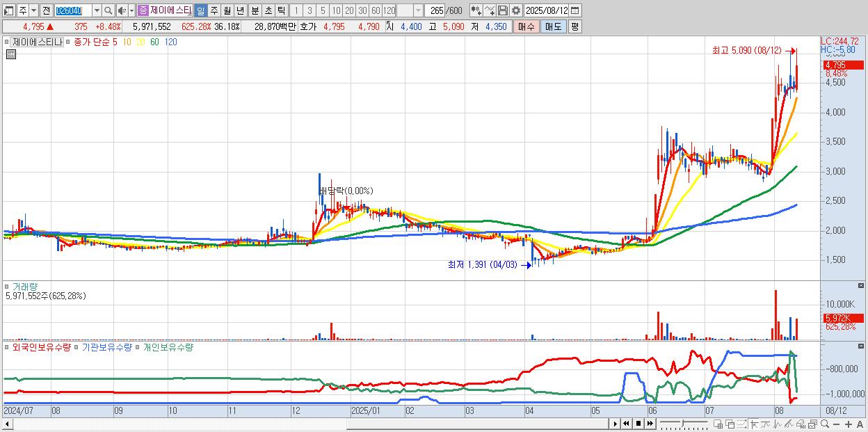
Task: Select the 30 interval button
Action: coord(362,11)
